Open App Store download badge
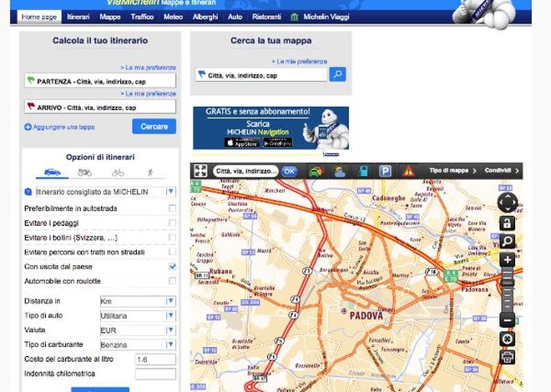 coord(242,143)
